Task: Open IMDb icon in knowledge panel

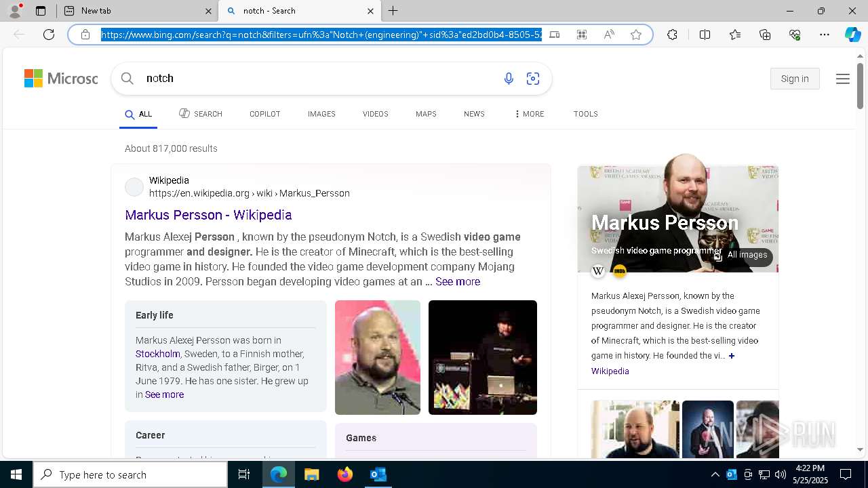Action: (x=619, y=271)
